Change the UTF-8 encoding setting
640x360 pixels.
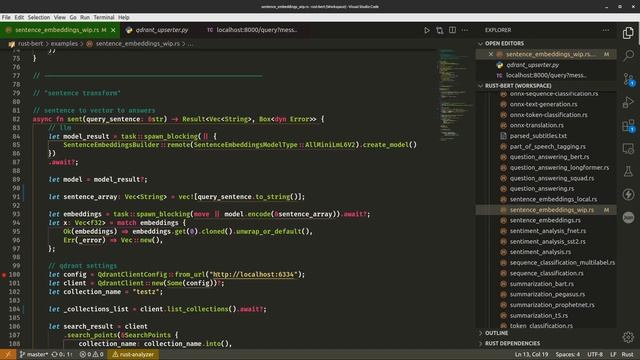595,354
